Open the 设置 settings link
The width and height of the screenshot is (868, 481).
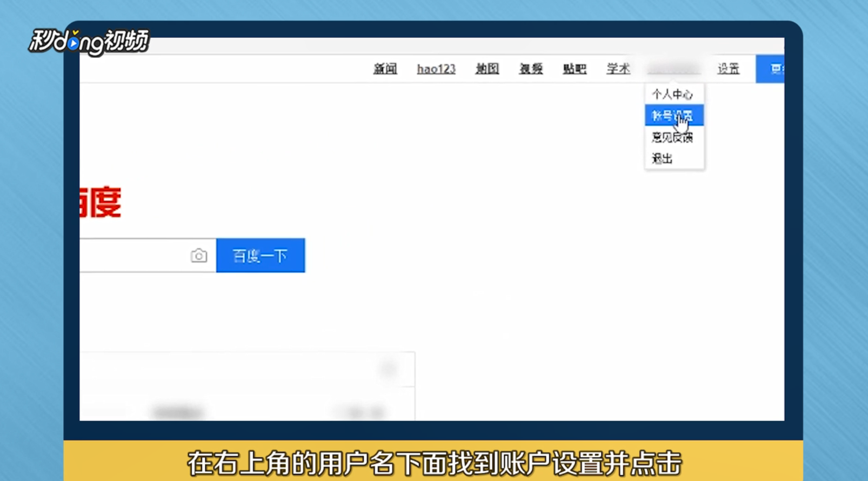(729, 69)
